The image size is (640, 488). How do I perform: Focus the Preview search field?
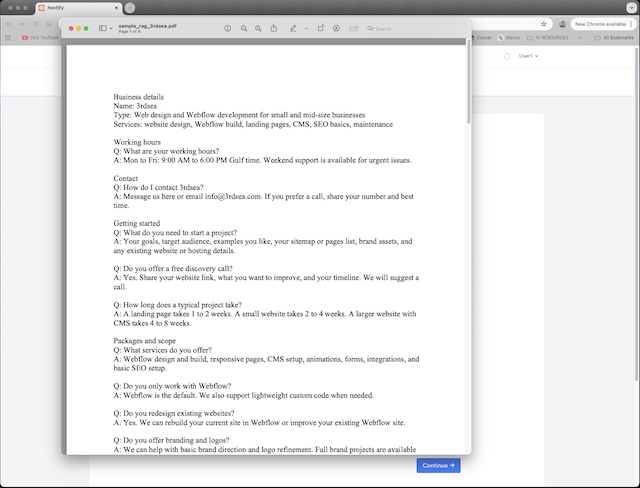click(x=416, y=28)
